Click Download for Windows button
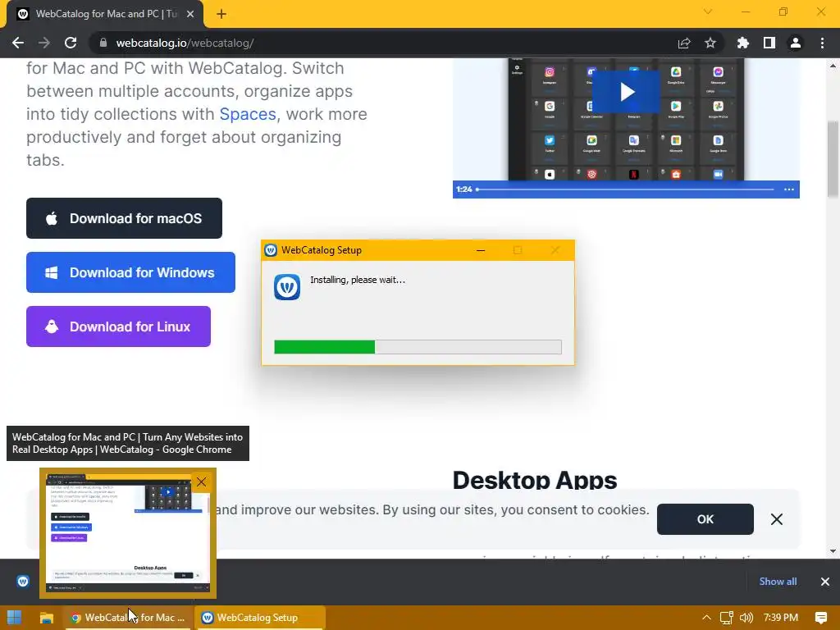This screenshot has height=630, width=840. pyautogui.click(x=130, y=272)
